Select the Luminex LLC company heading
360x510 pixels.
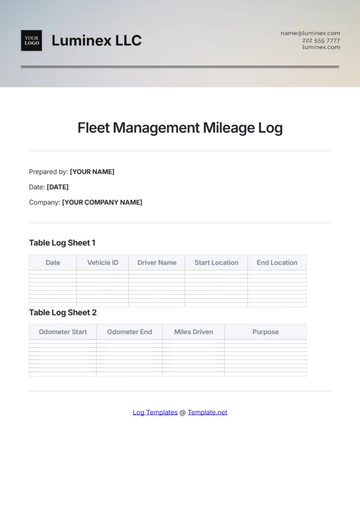[x=96, y=41]
